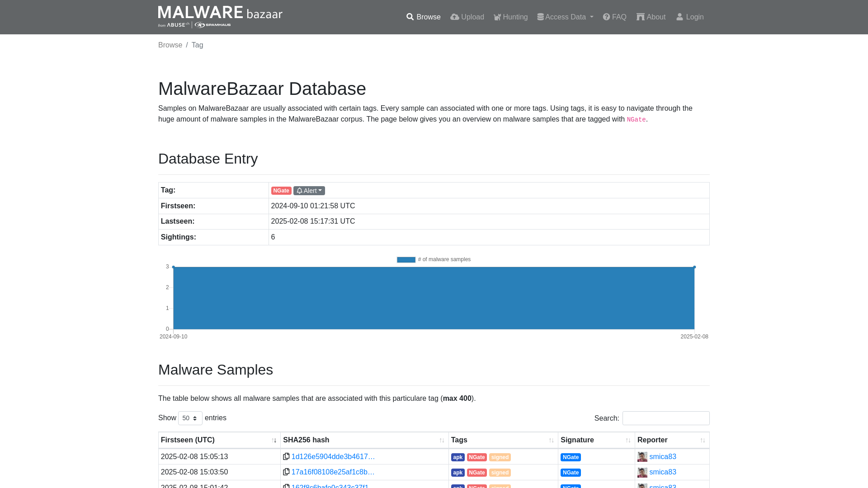Click apk tag in the 15:03:50 row

tap(458, 473)
